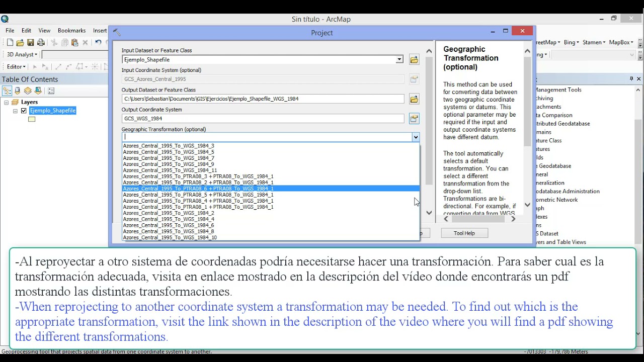This screenshot has width=644, height=362.
Task: Click right arrow on help pane horizontal scrollbar
Action: click(x=513, y=219)
